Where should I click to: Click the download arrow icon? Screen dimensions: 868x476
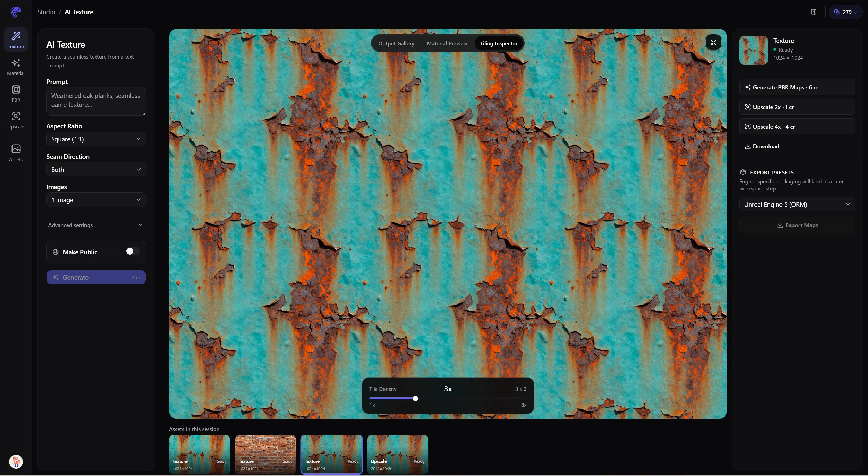[747, 146]
